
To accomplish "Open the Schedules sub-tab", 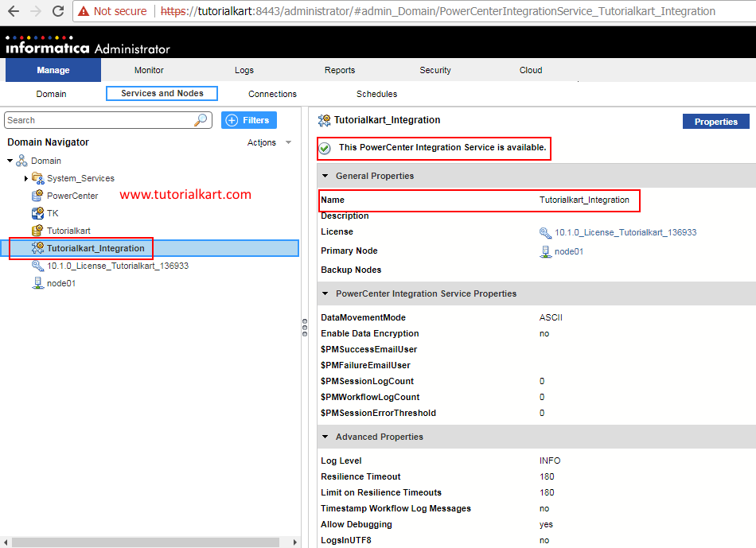I will click(376, 94).
